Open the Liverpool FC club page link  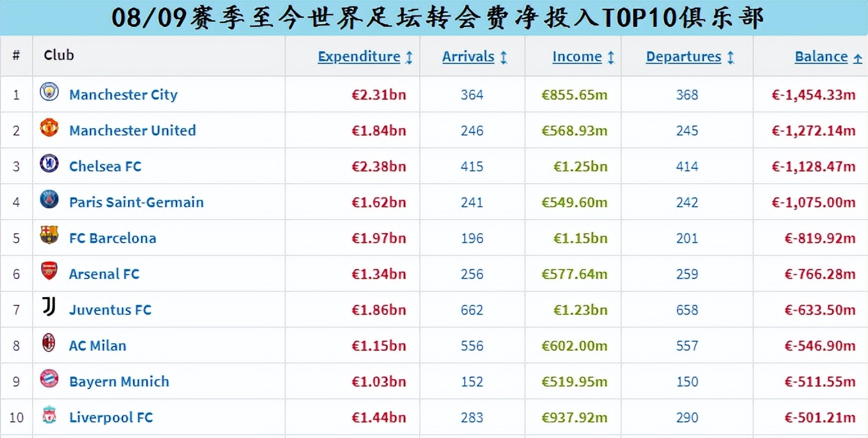pos(110,417)
